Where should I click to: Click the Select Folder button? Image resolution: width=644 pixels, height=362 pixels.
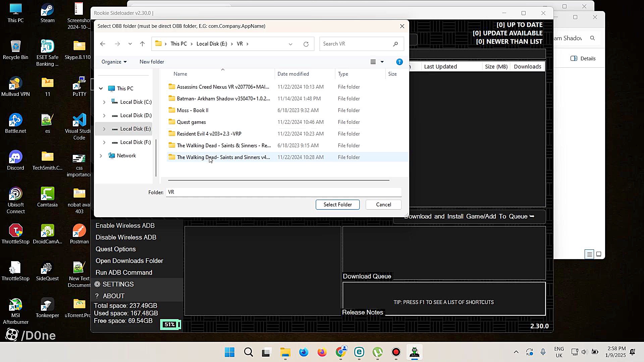click(x=337, y=204)
